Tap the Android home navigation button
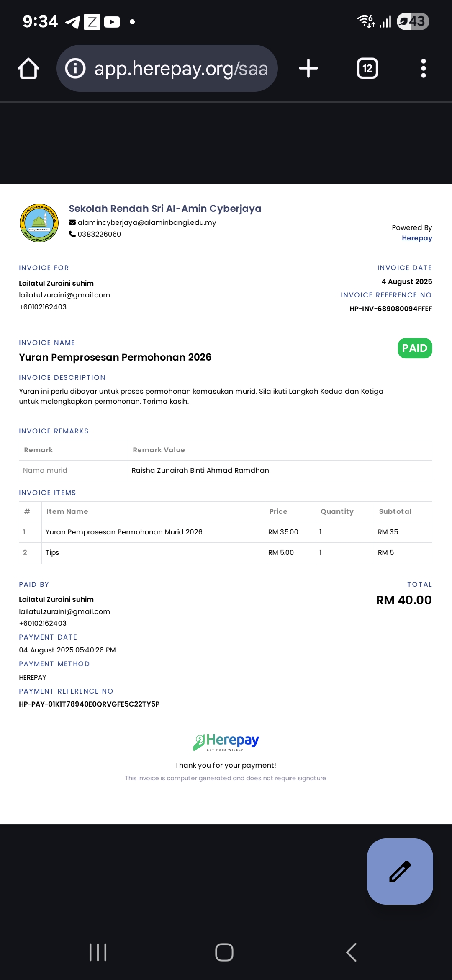The width and height of the screenshot is (452, 980). point(224,952)
